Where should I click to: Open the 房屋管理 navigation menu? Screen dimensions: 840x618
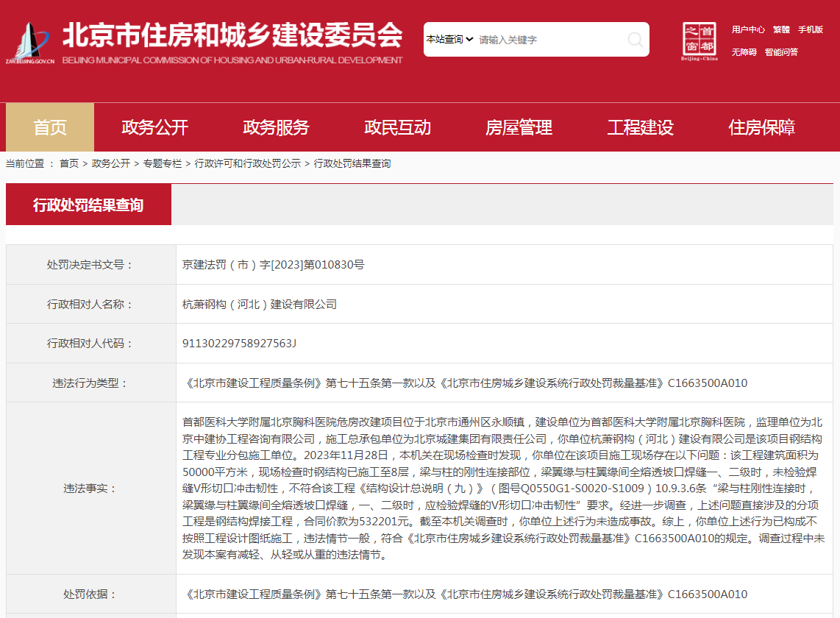click(x=519, y=127)
